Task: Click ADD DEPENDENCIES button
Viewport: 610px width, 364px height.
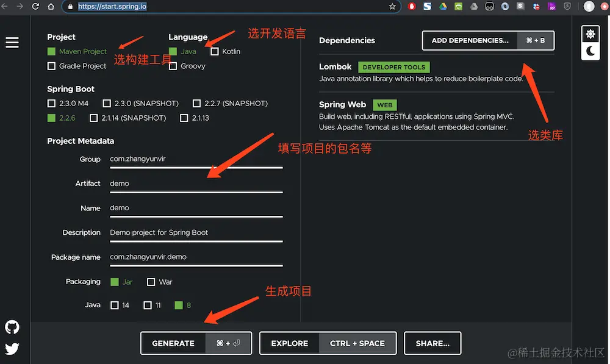Action: 488,40
